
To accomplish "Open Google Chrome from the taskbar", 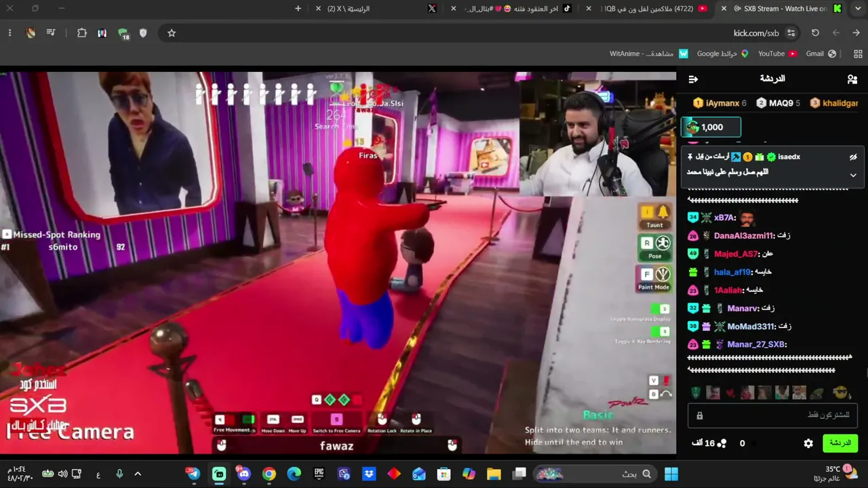I will pyautogui.click(x=269, y=474).
